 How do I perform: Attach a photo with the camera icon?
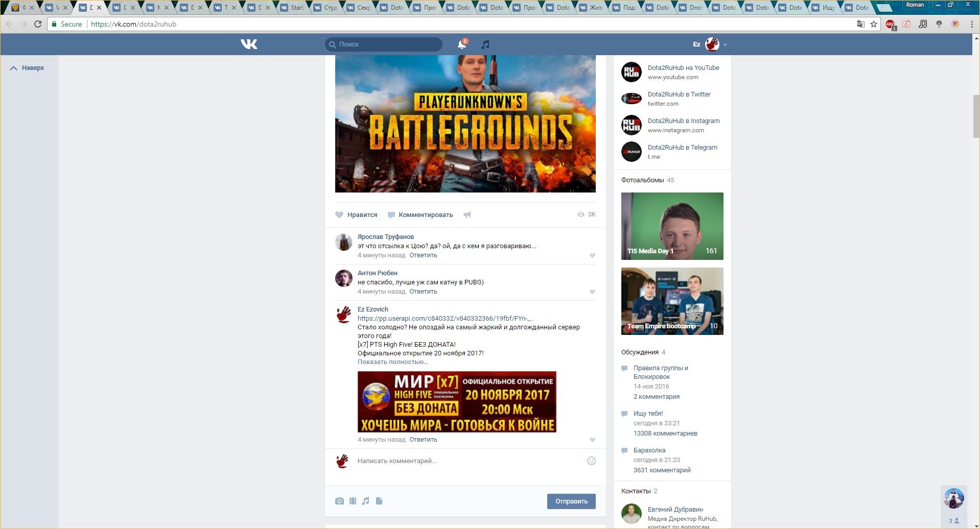[x=339, y=501]
